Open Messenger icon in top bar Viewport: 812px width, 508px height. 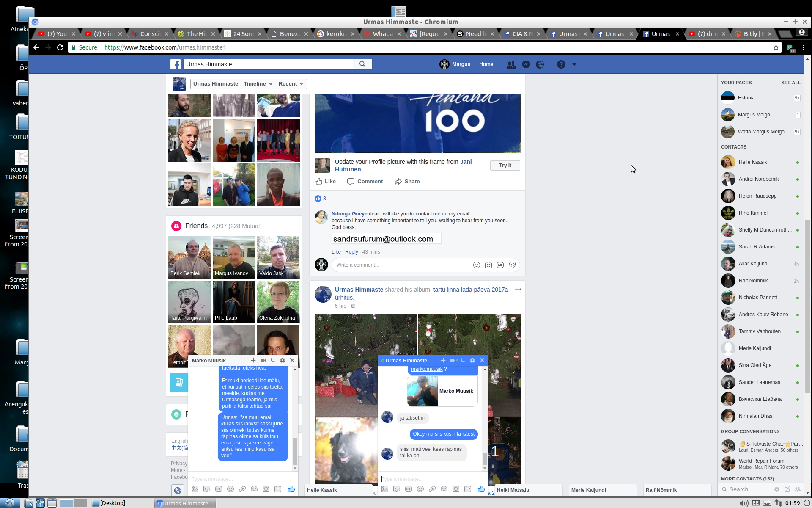526,64
